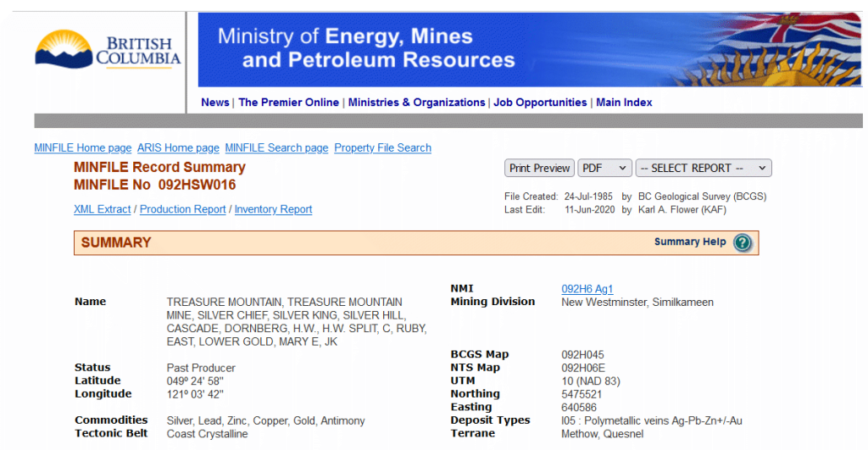Click the Print Preview button
Image resolution: width=868 pixels, height=450 pixels.
[x=539, y=169]
